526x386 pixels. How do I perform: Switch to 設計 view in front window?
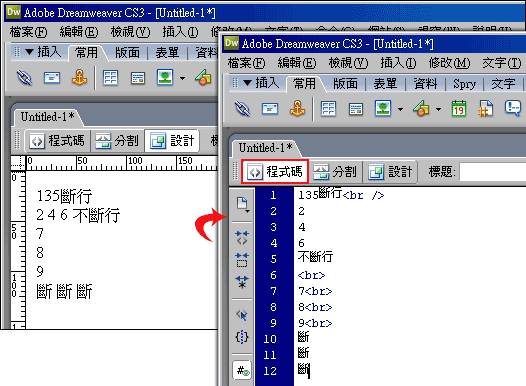pos(390,172)
